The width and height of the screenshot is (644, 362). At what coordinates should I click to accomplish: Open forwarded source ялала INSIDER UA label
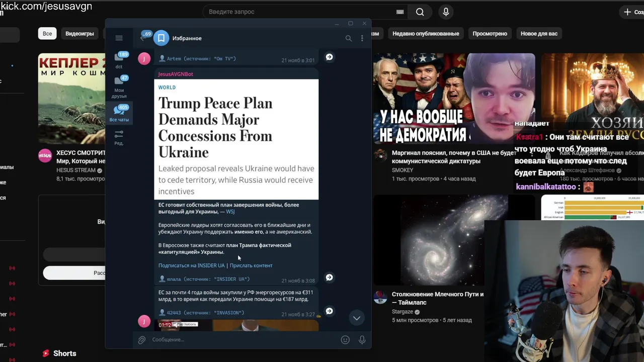pos(204,279)
